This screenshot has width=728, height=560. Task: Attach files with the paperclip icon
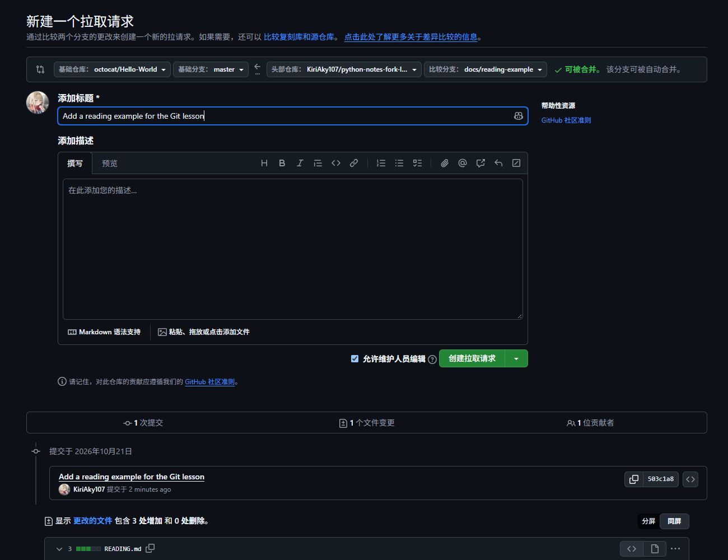tap(445, 163)
